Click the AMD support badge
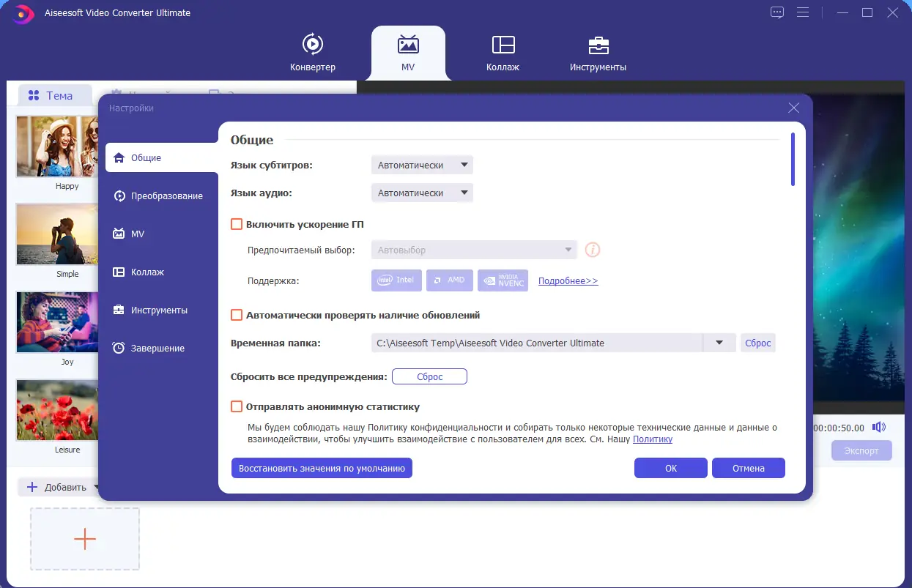 [x=450, y=280]
